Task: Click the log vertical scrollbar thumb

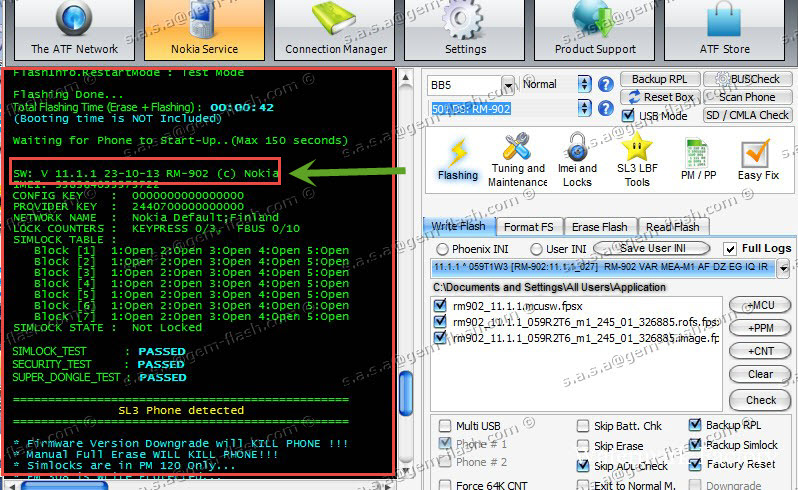Action: click(x=406, y=394)
